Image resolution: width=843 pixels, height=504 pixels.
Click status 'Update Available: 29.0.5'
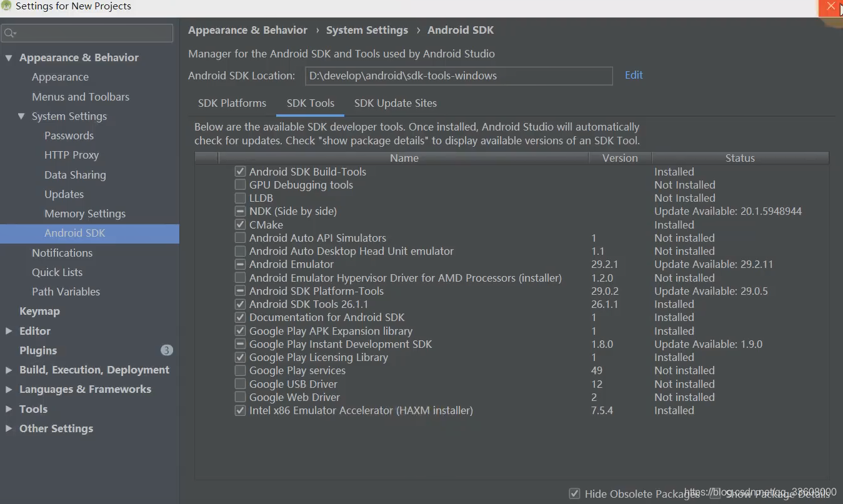(x=711, y=291)
